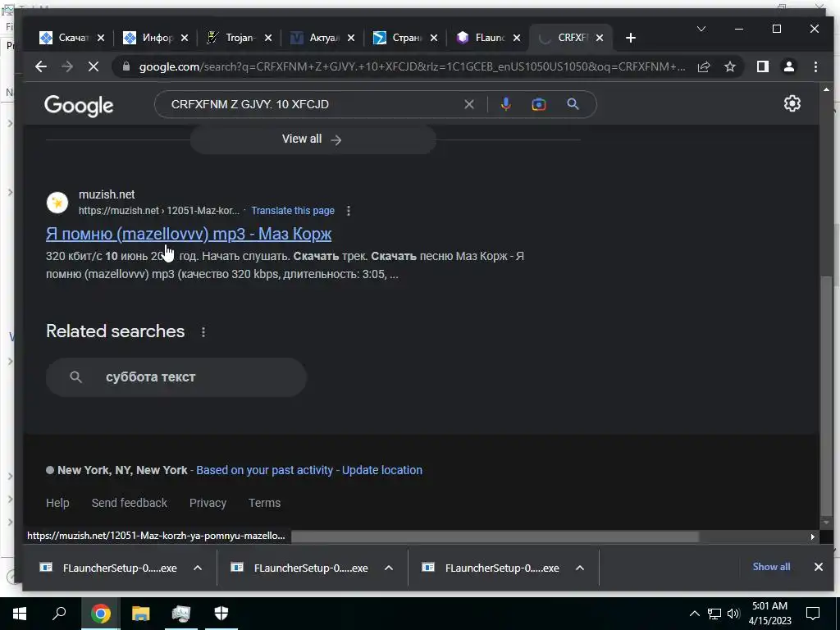Click the Google logo
840x630 pixels.
coord(79,106)
